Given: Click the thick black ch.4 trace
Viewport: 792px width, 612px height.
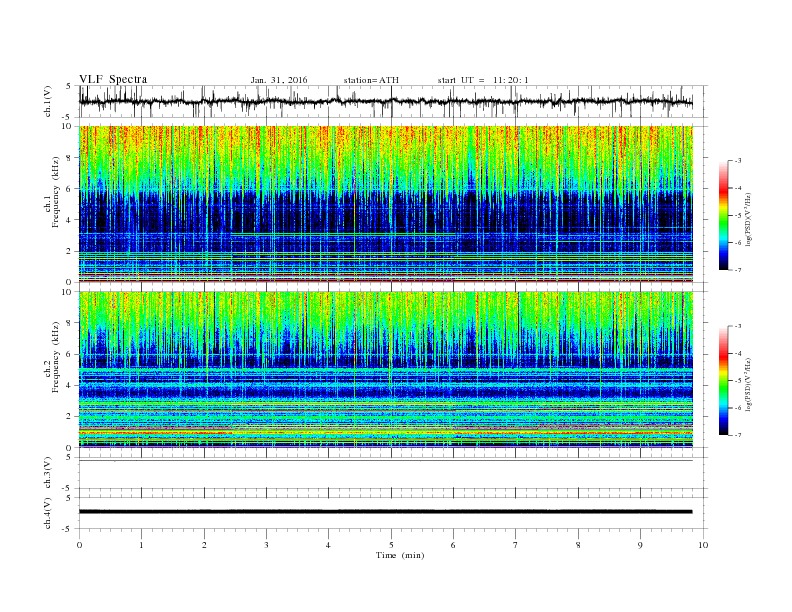Looking at the screenshot, I should click(386, 512).
